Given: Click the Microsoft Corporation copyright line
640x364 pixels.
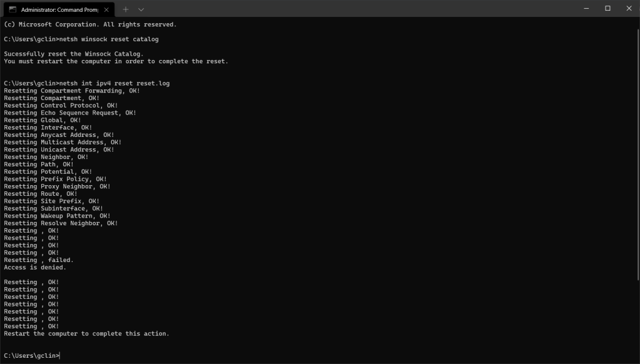Looking at the screenshot, I should [90, 24].
